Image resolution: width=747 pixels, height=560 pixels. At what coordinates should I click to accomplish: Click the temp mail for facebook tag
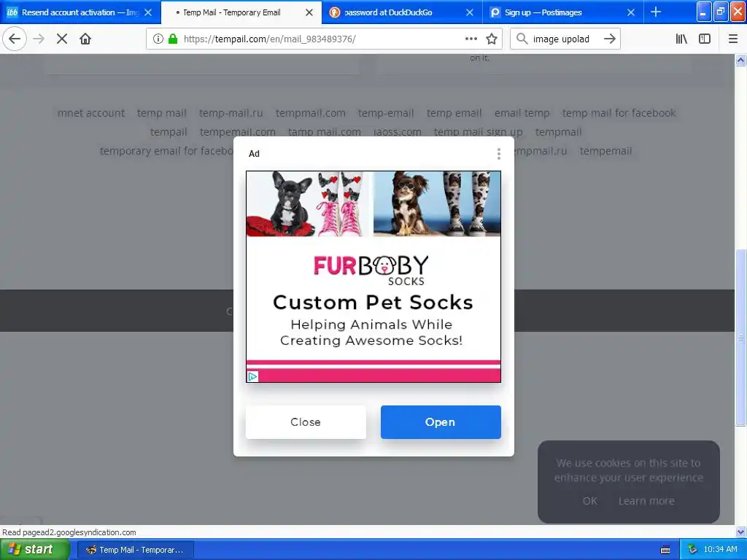pyautogui.click(x=619, y=113)
